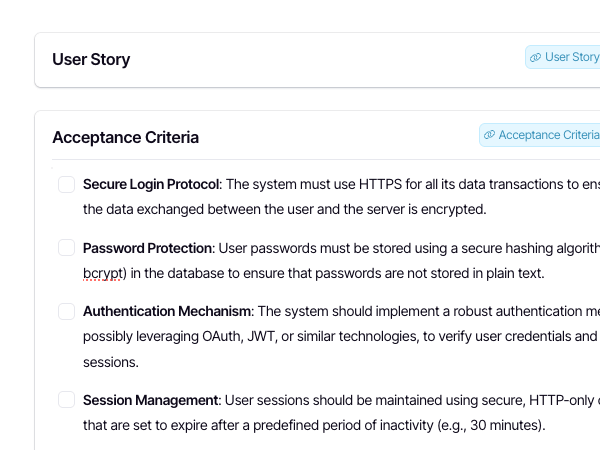
Task: Open the Acceptance Criteria link badge
Action: (540, 135)
